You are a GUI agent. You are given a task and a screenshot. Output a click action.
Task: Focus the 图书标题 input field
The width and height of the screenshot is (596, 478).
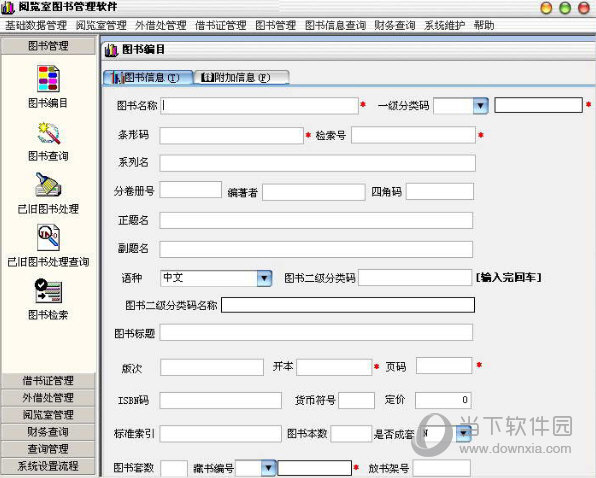(316, 333)
